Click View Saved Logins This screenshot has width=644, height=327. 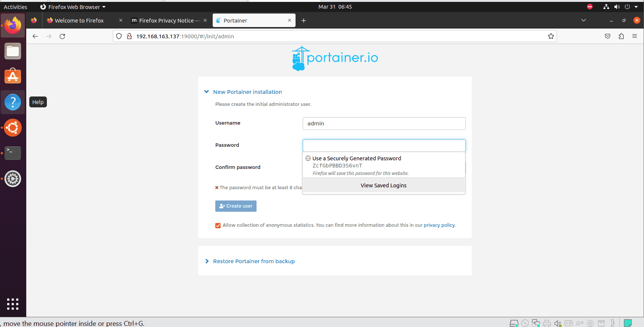[x=384, y=185]
